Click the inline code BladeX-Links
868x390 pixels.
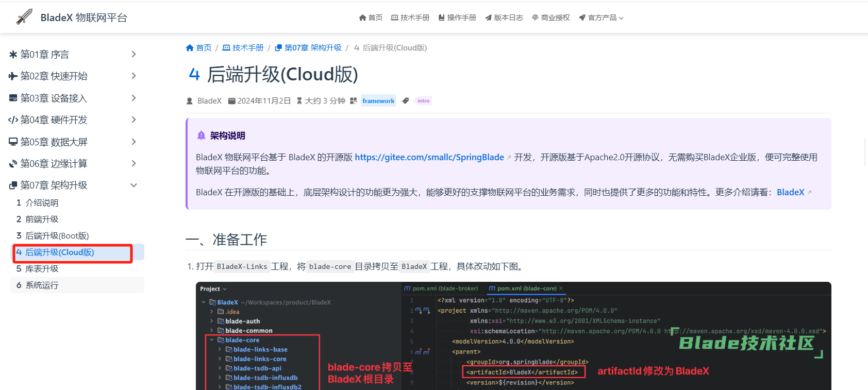point(242,266)
